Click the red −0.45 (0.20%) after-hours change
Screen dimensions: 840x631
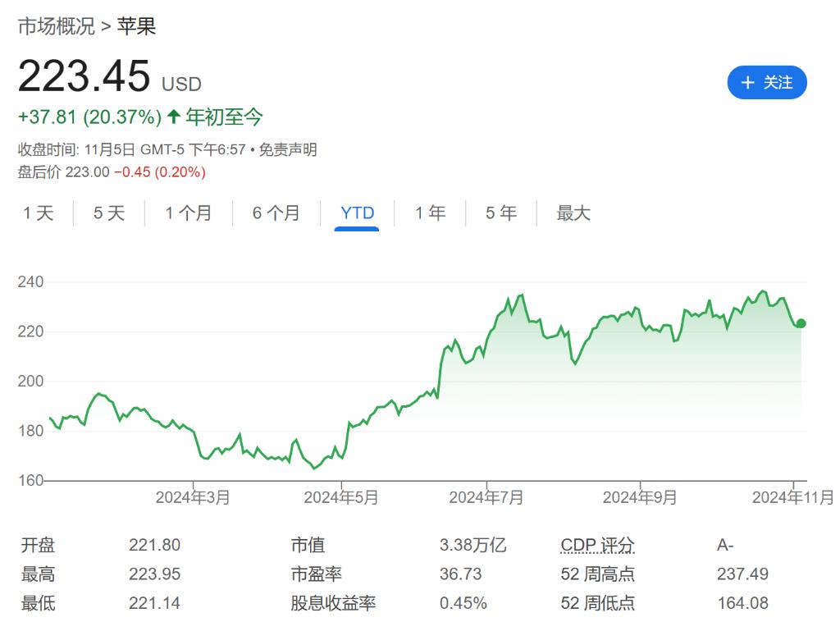pyautogui.click(x=160, y=172)
